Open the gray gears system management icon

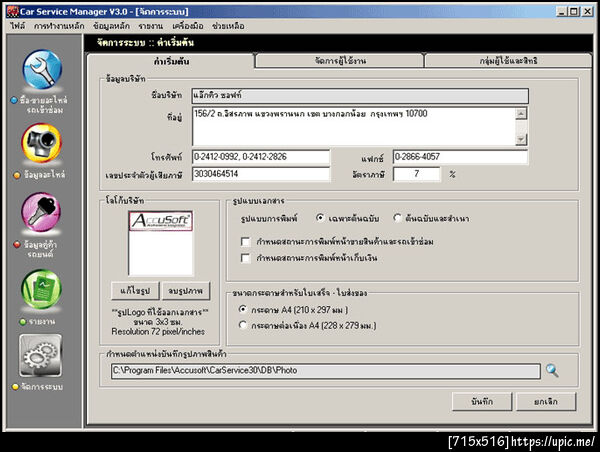coord(41,356)
